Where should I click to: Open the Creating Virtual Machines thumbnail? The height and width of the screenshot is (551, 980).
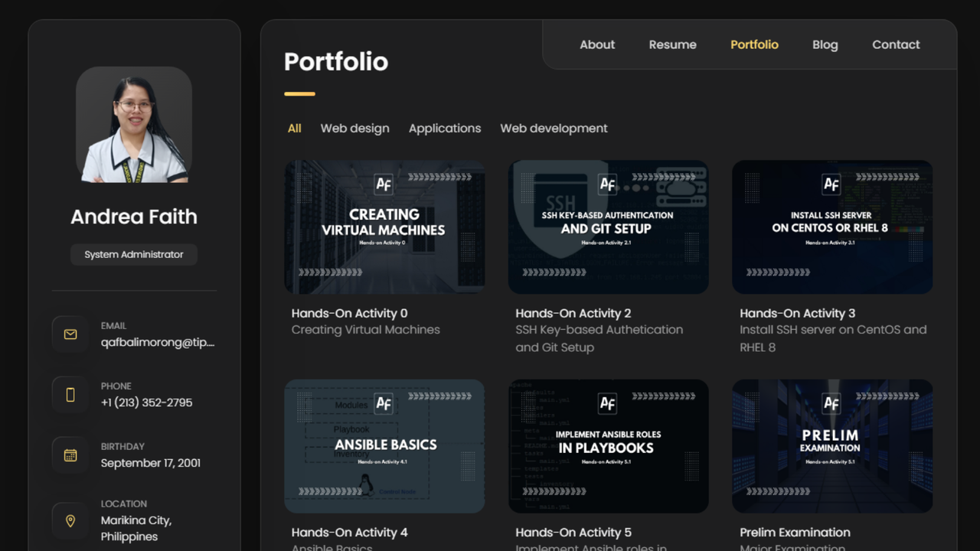[x=384, y=227]
